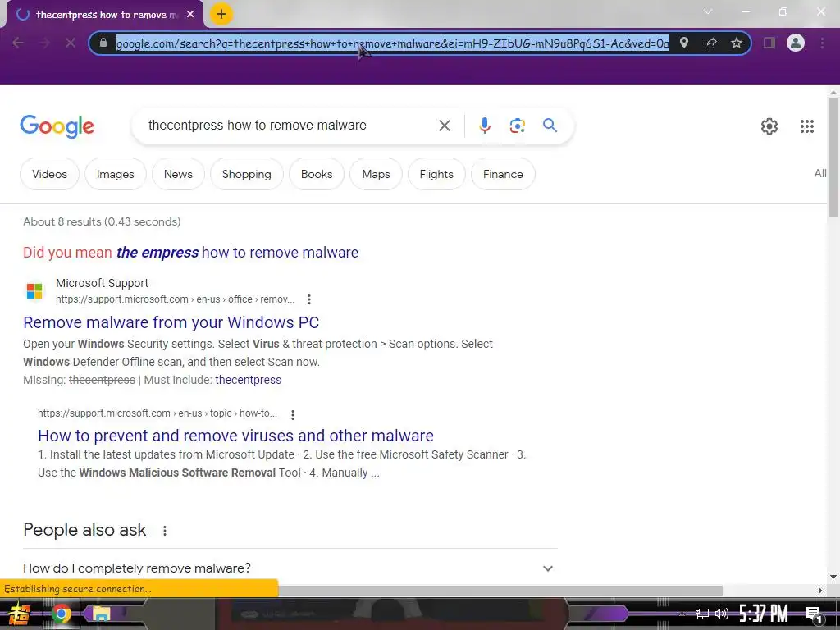Click the Google logo
The width and height of the screenshot is (840, 630).
tap(57, 126)
